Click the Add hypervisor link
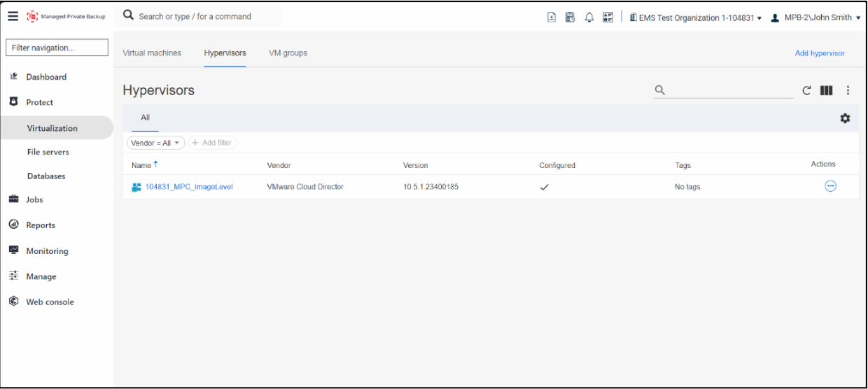This screenshot has height=389, width=868. pos(820,53)
